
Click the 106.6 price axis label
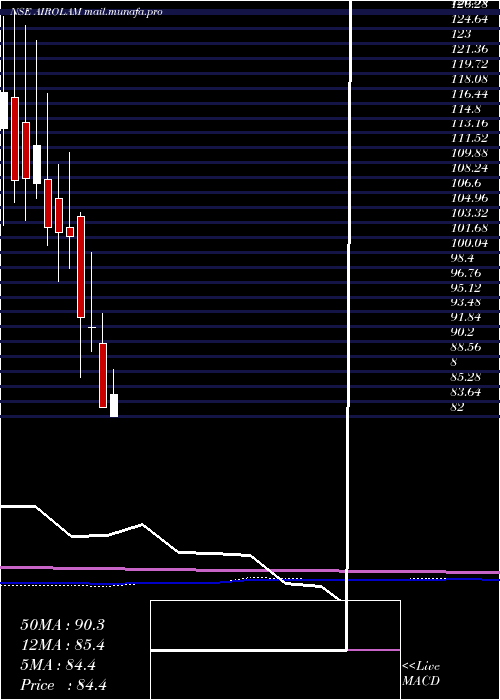[467, 183]
